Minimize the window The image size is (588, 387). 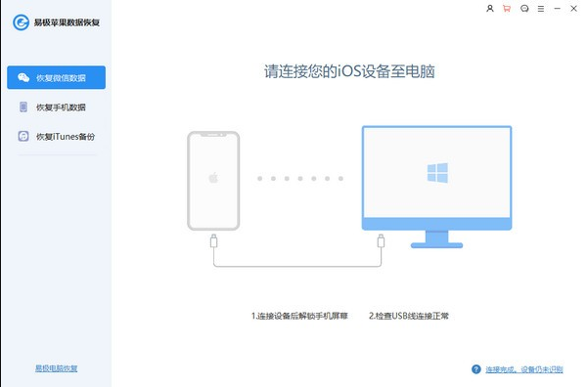pyautogui.click(x=558, y=8)
